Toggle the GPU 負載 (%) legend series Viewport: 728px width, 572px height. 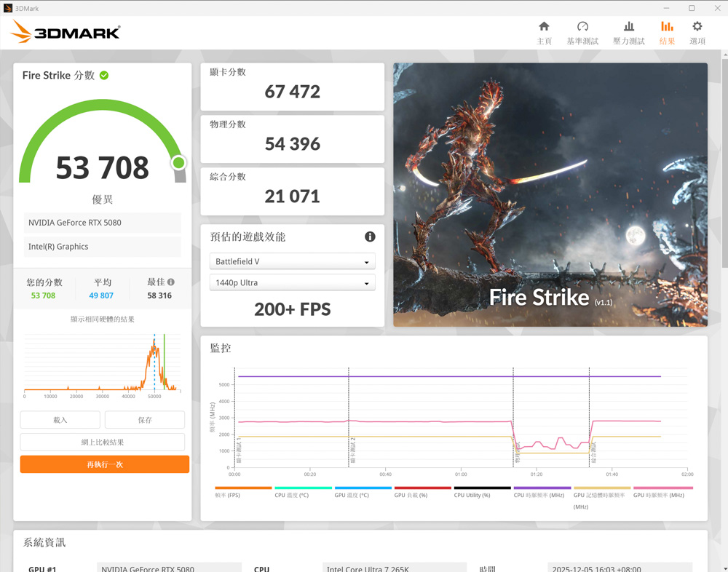click(x=411, y=495)
